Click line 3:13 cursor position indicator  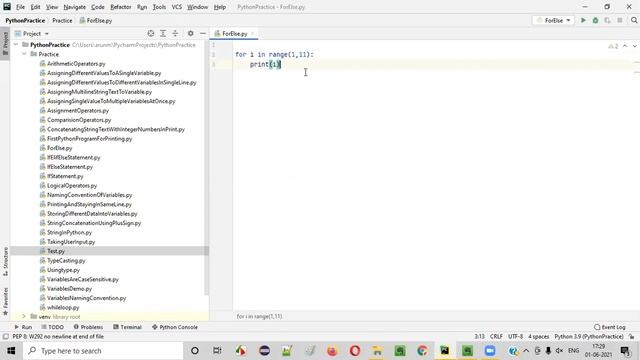pyautogui.click(x=479, y=337)
